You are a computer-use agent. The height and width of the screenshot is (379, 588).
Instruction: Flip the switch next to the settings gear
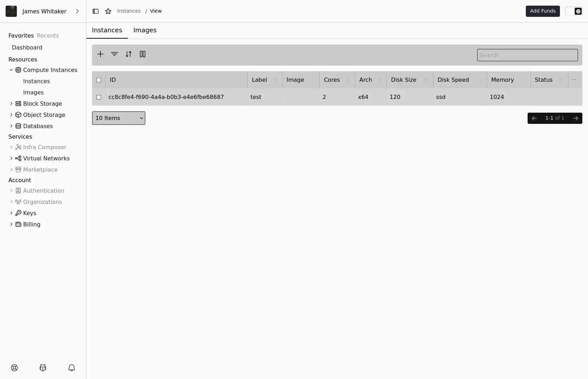pyautogui.click(x=569, y=11)
